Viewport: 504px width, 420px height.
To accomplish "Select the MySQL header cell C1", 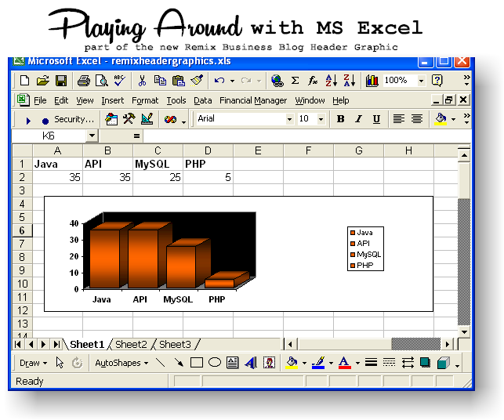I will 158,164.
